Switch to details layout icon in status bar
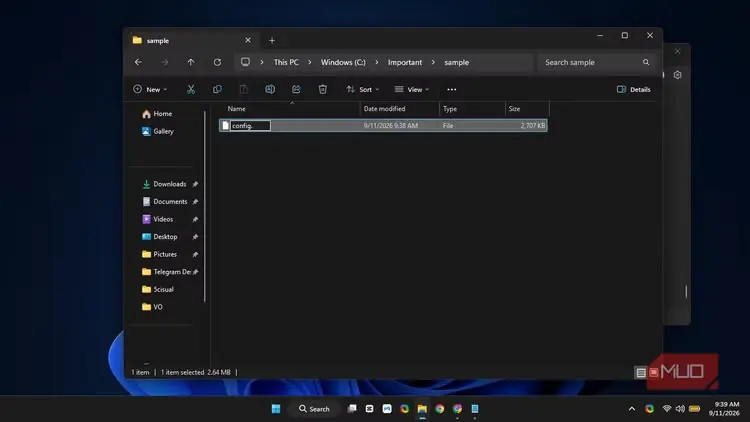750x422 pixels. tap(641, 372)
